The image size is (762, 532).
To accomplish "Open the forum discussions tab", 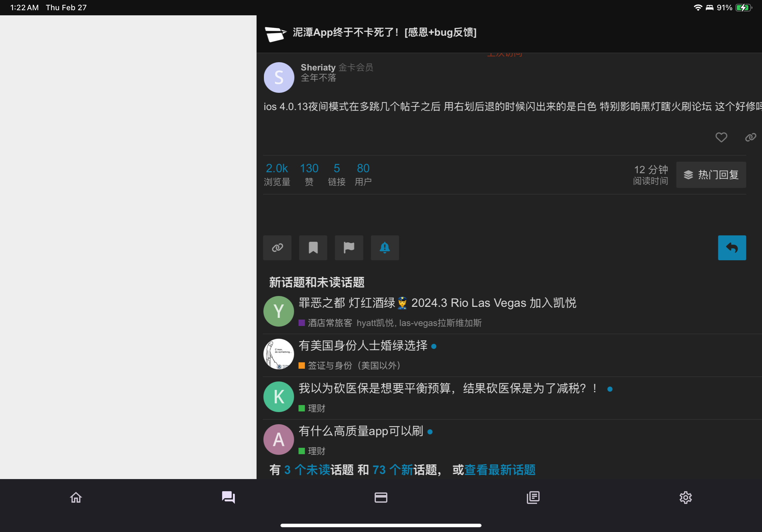I will pos(228,497).
